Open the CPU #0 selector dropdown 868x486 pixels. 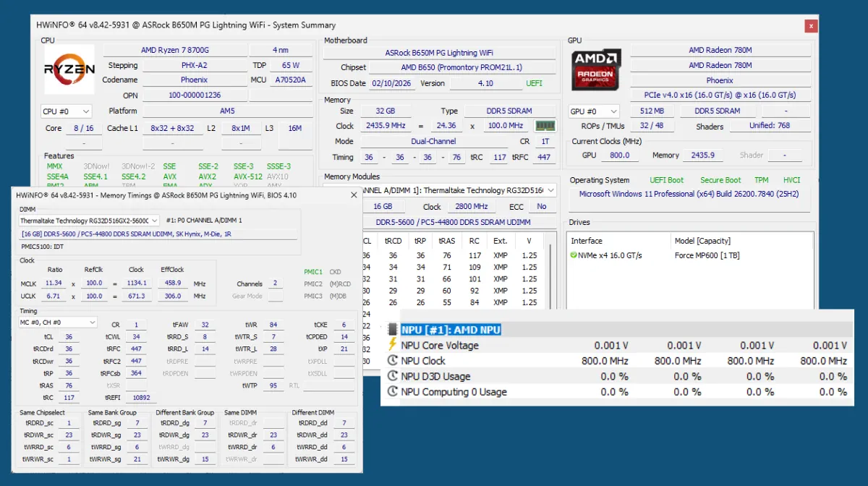pyautogui.click(x=67, y=111)
